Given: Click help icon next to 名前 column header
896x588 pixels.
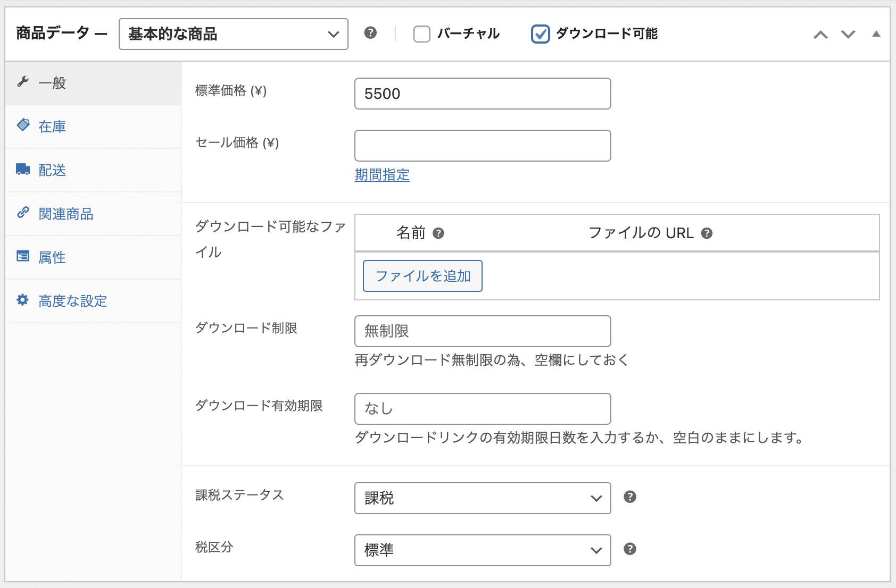Looking at the screenshot, I should point(438,233).
